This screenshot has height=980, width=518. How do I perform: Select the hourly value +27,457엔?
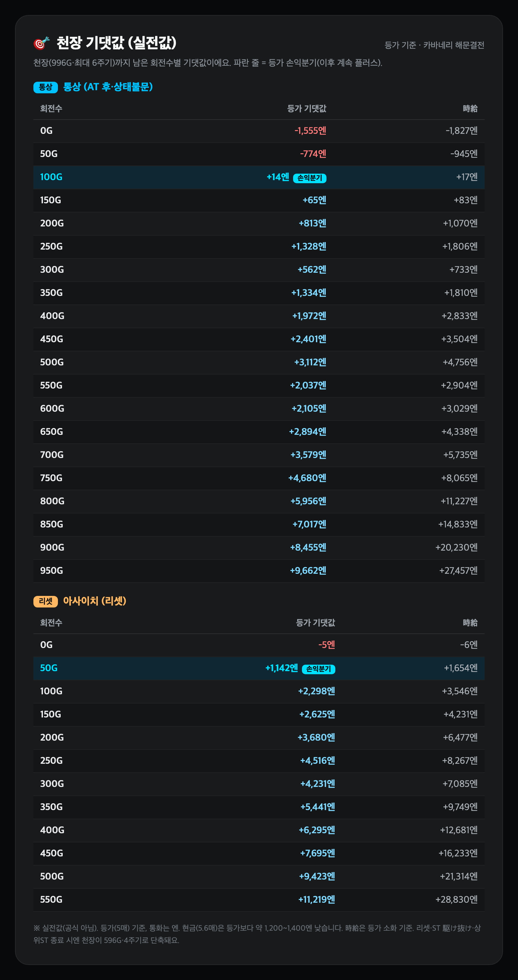pos(458,571)
